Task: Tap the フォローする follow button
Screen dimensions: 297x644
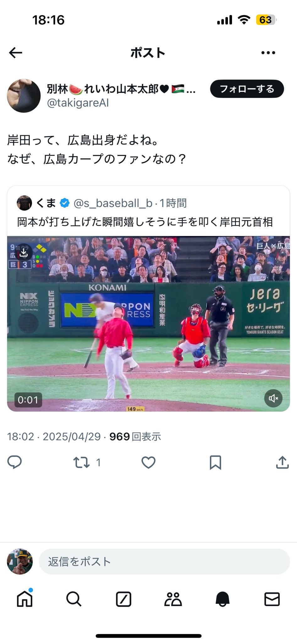Action: [x=247, y=89]
